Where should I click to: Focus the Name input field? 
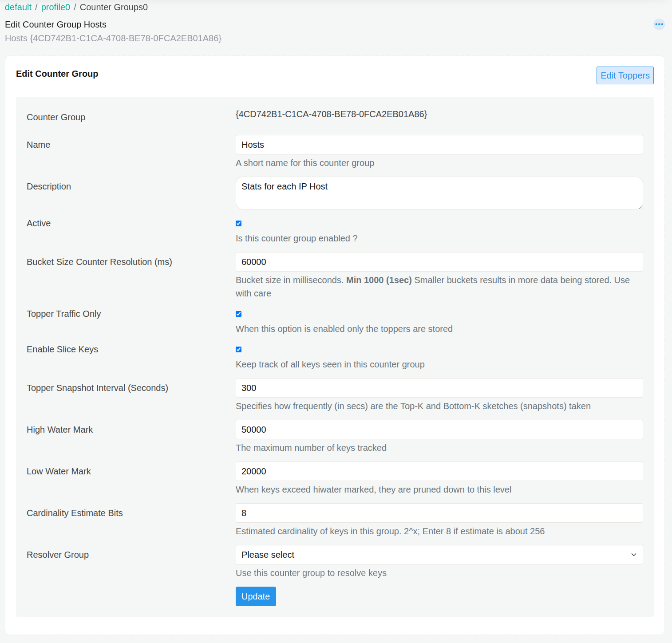pyautogui.click(x=439, y=145)
